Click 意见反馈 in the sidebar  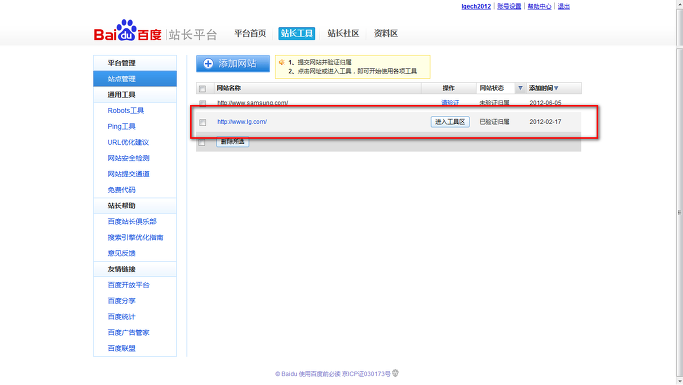[x=122, y=253]
